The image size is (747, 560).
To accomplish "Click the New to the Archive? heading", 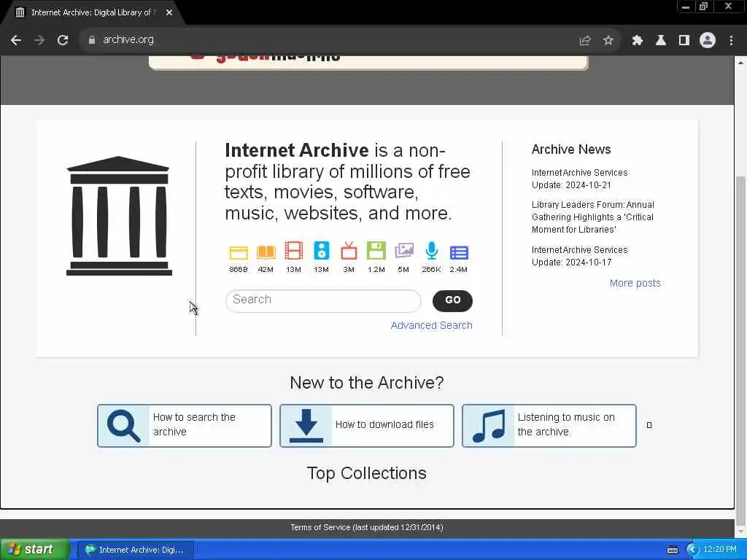I will 367,382.
